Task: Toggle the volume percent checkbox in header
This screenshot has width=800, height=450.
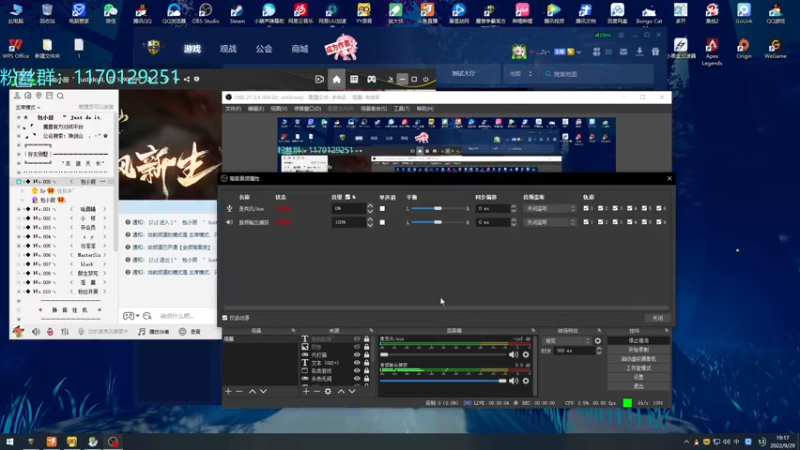Action: [348, 197]
